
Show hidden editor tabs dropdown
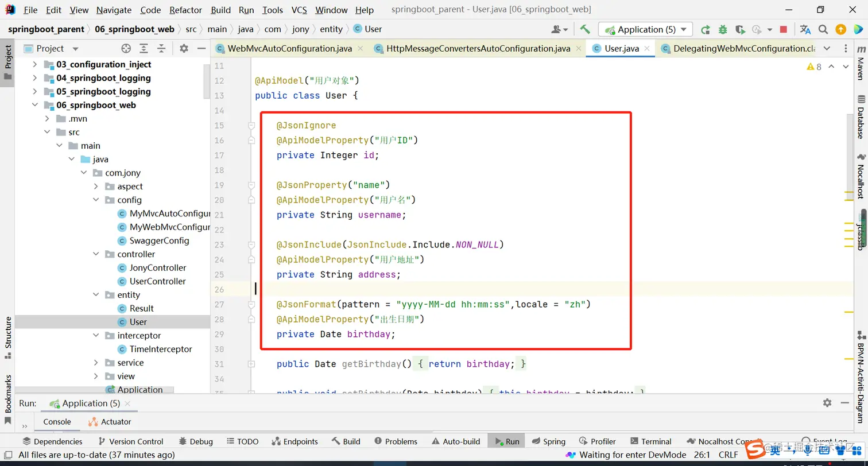827,48
